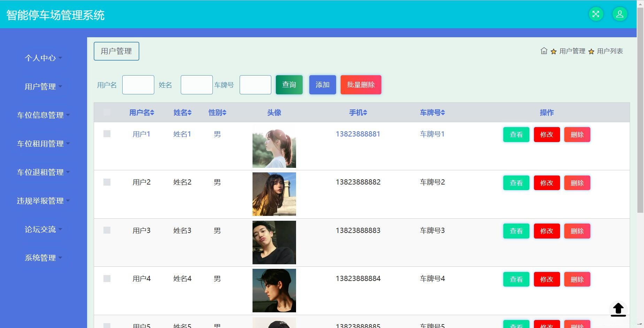Expand the 违规举报管理 sidebar menu
Screen dimensions: 644x328
[43, 201]
